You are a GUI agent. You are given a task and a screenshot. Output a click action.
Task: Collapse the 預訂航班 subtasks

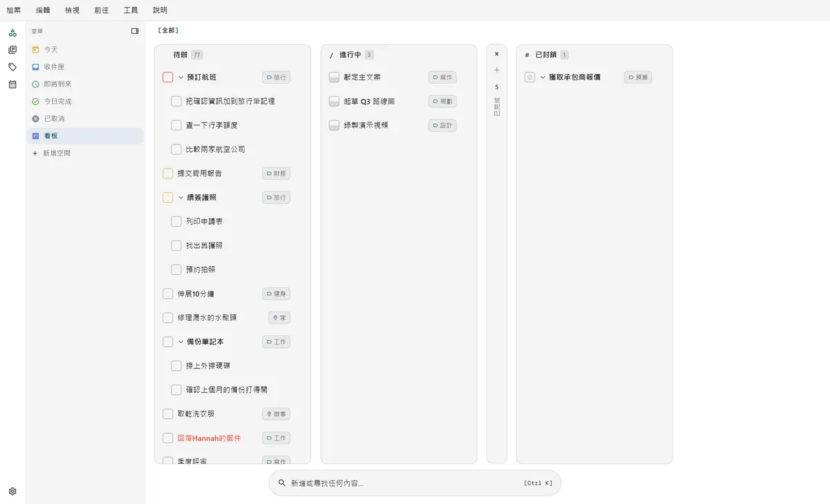(181, 77)
